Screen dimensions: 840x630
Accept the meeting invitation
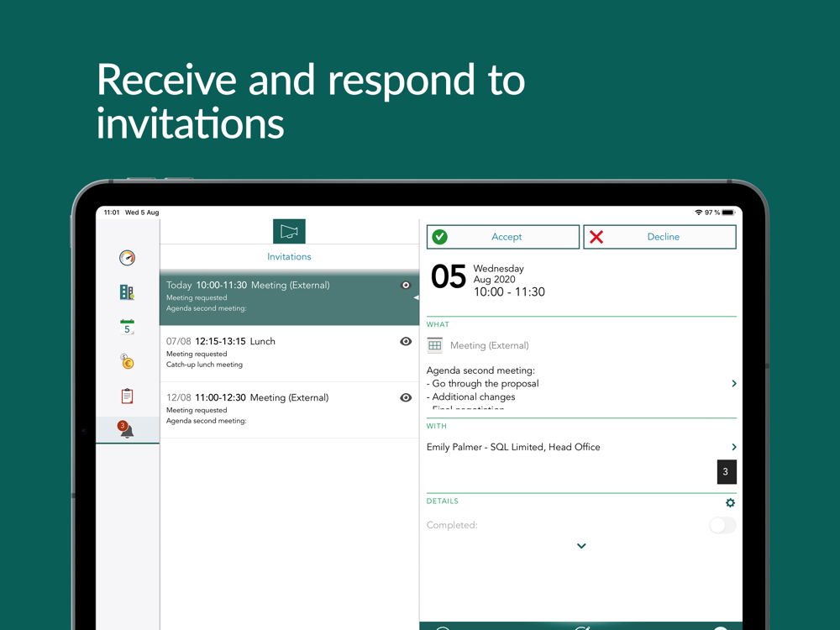pos(503,237)
